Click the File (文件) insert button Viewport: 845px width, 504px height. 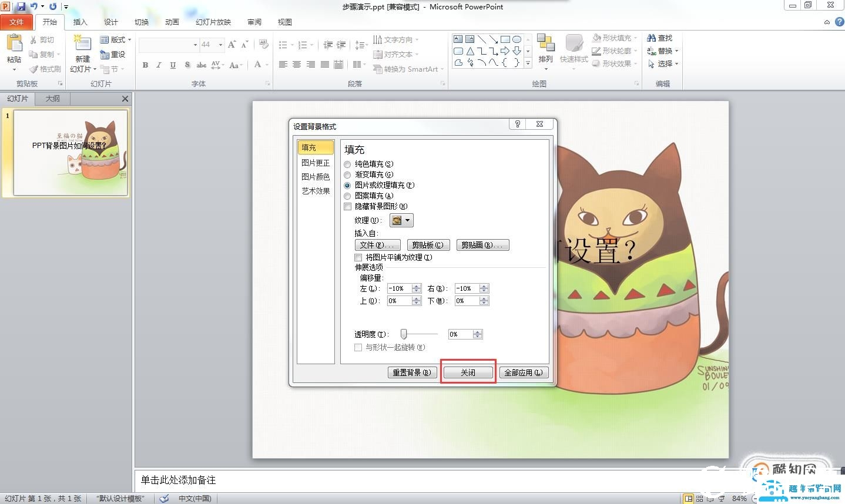pos(377,245)
